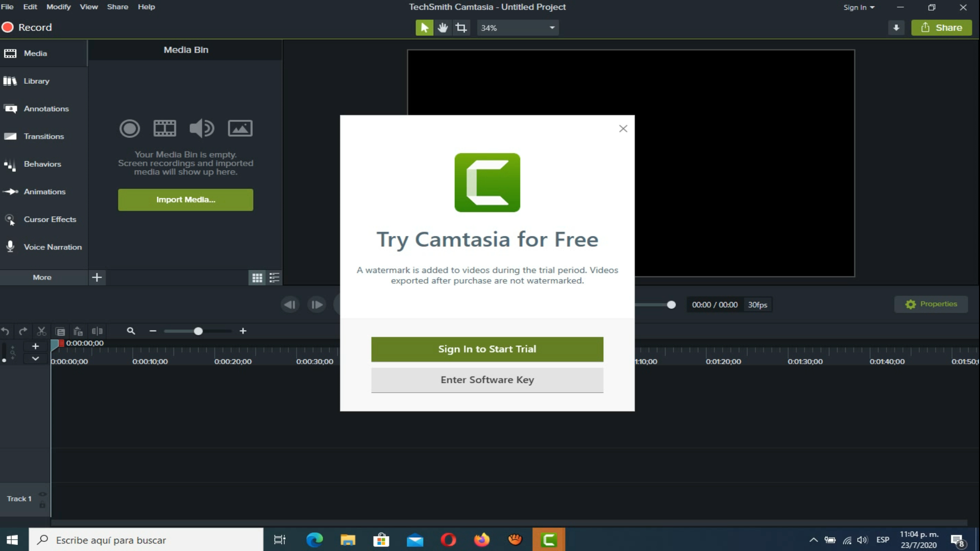The image size is (980, 551).
Task: Click the previous frame playback button
Action: [290, 305]
